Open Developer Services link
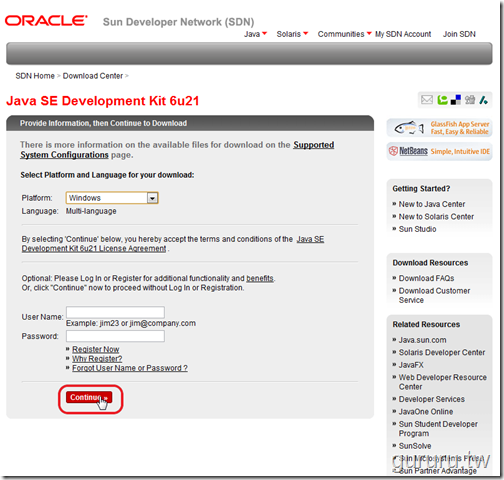The image size is (504, 480). [x=432, y=399]
